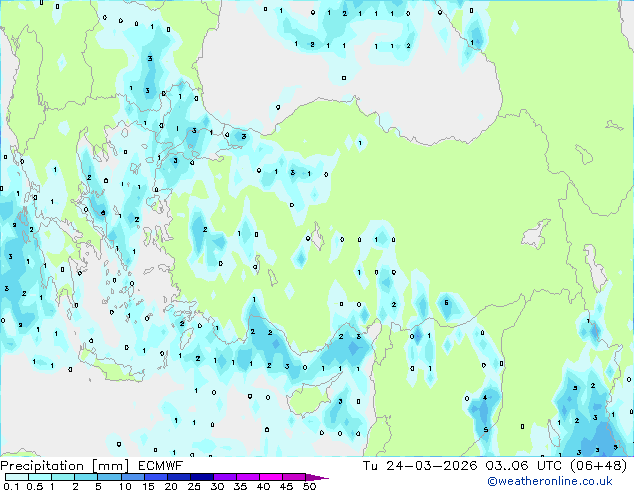The width and height of the screenshot is (634, 490).
Task: Select the 20–25 mm dark blue swatch
Action: pos(178,477)
